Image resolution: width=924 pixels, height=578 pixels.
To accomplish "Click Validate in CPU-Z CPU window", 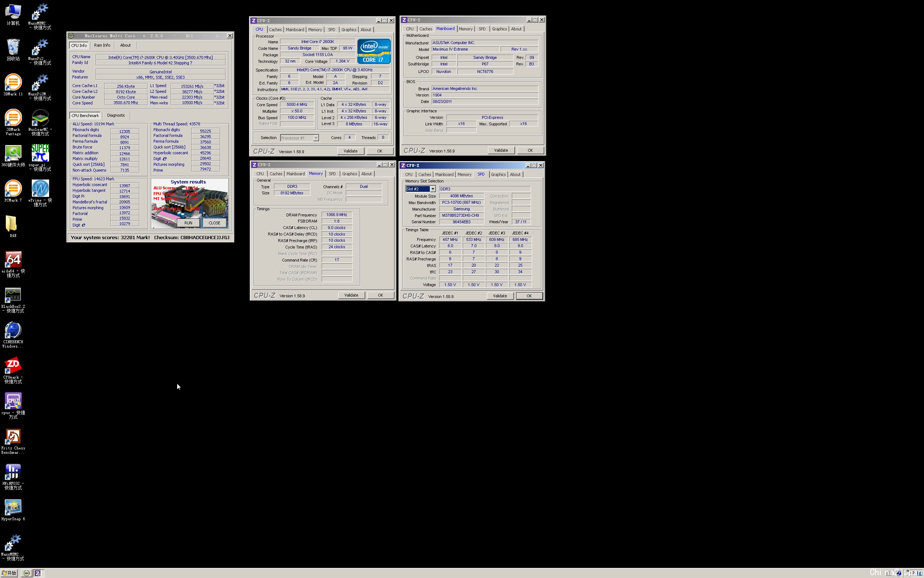I will tap(350, 151).
